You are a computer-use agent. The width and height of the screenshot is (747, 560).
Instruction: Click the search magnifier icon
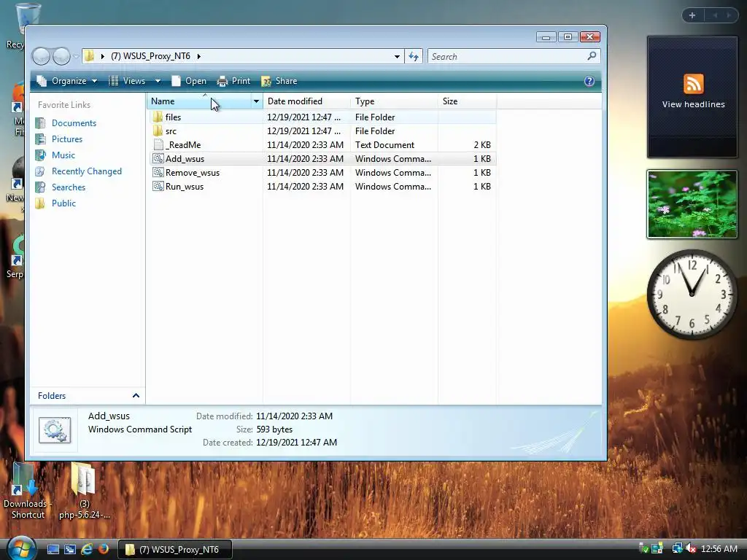pyautogui.click(x=592, y=56)
